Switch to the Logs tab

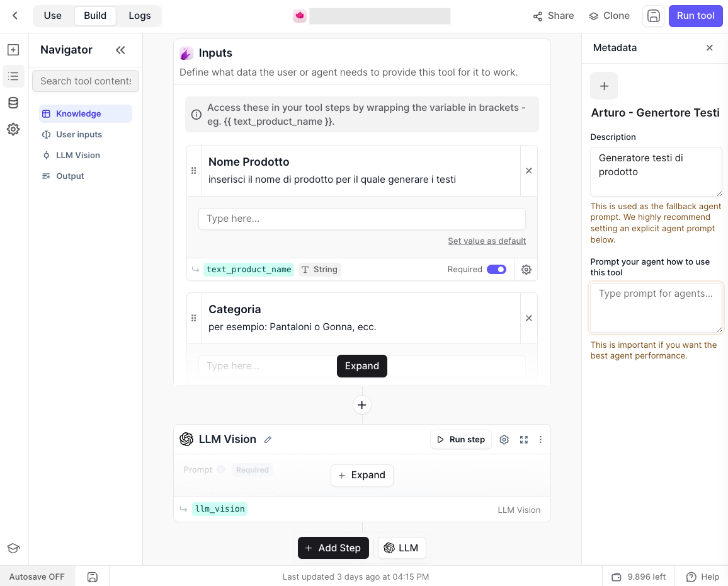140,16
